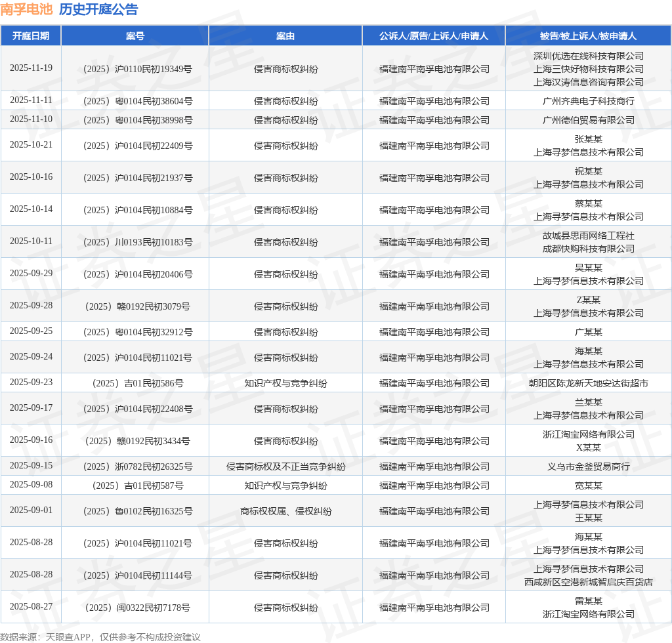Screen dimensions: 672x643
Task: Click cause 侵害商标权及不正当竞争纠纷
Action: tap(285, 467)
